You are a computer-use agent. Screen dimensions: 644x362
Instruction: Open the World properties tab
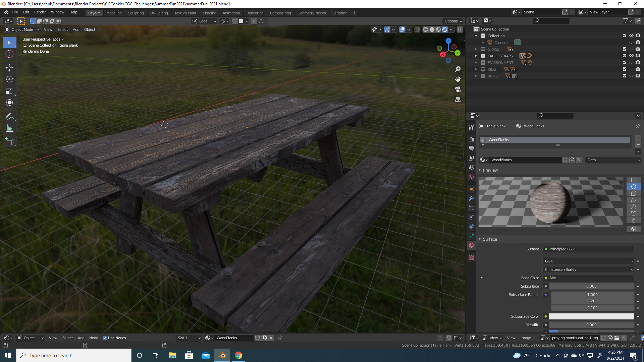[x=471, y=177]
